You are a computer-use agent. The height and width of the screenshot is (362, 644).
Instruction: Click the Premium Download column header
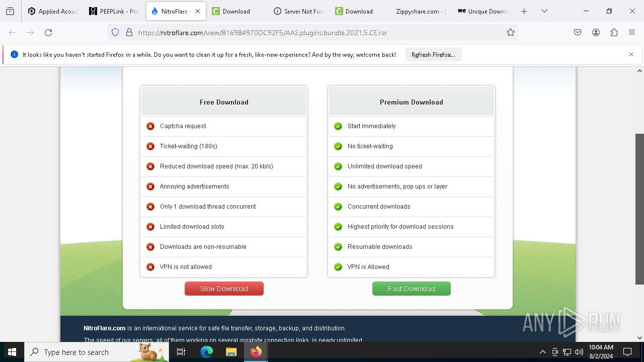(412, 102)
